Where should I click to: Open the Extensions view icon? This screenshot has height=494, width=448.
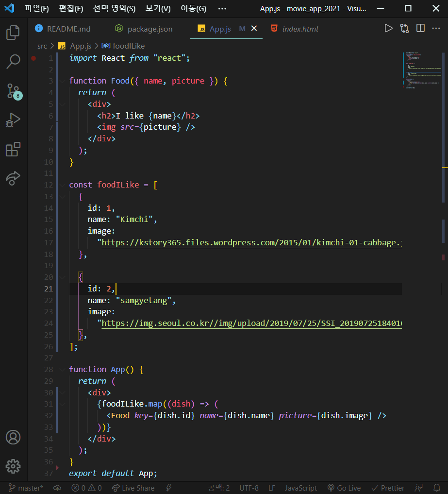tap(13, 149)
